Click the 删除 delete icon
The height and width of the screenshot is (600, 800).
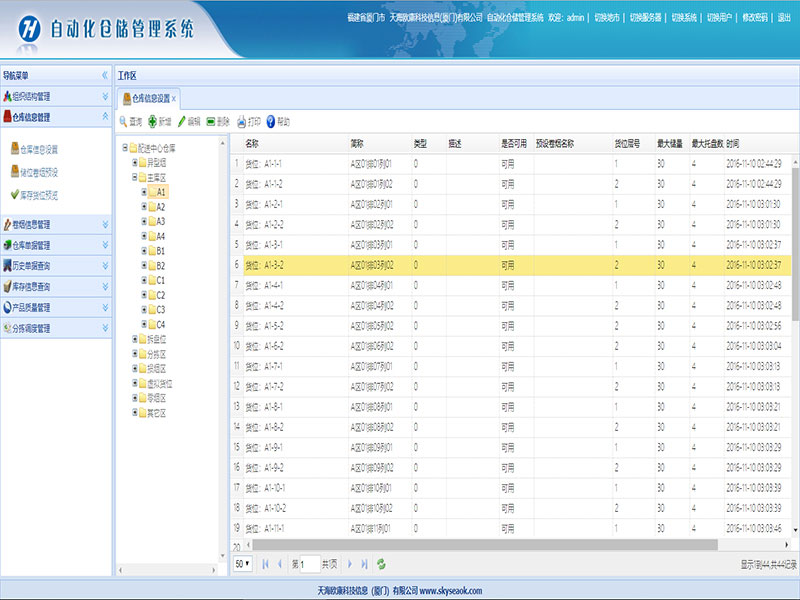tap(211, 121)
